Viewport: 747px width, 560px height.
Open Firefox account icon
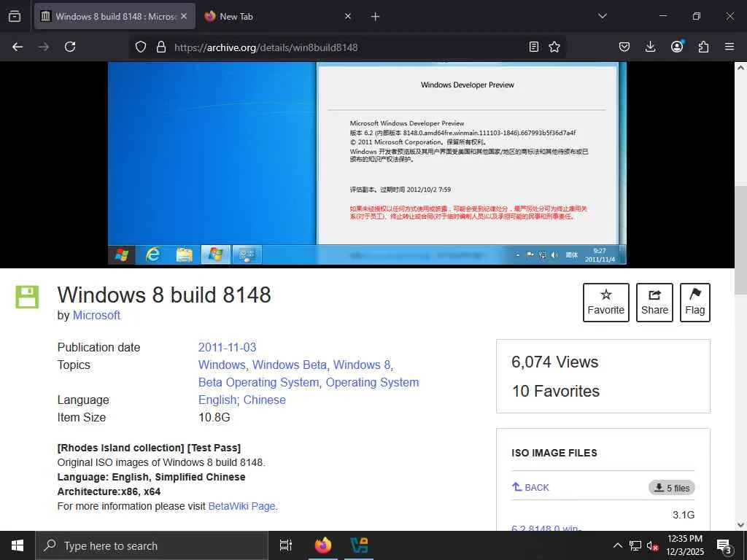point(677,46)
